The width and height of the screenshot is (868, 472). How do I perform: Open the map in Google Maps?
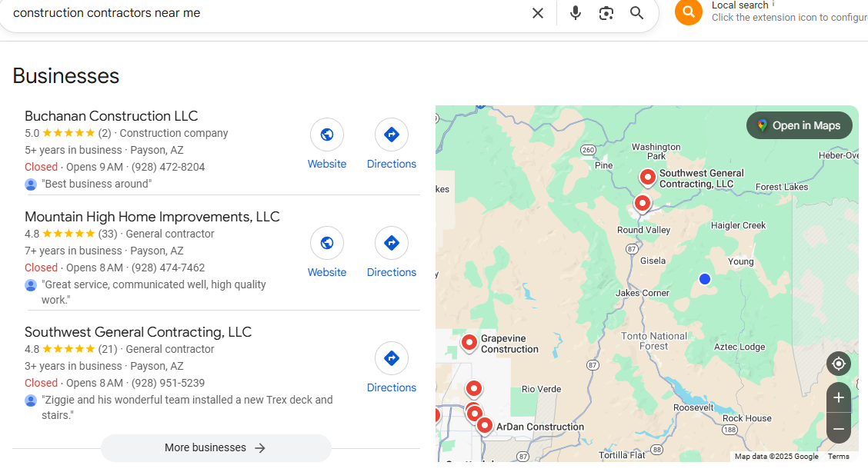point(799,125)
